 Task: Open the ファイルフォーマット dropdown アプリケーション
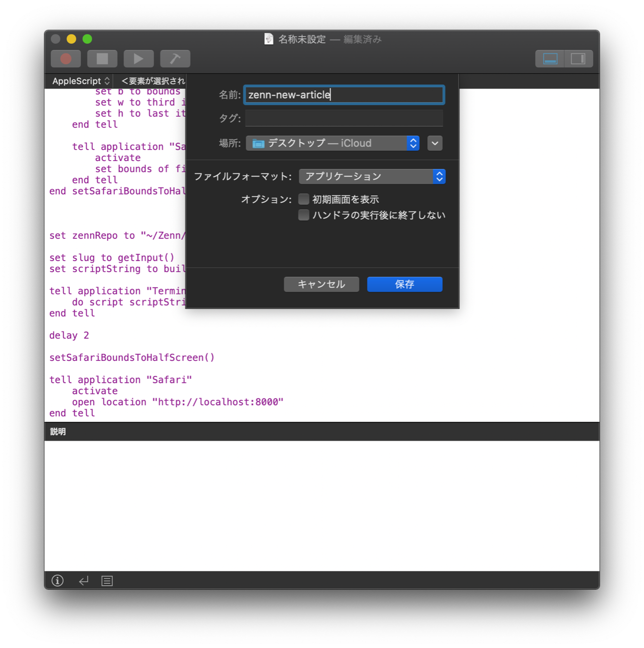pos(372,176)
